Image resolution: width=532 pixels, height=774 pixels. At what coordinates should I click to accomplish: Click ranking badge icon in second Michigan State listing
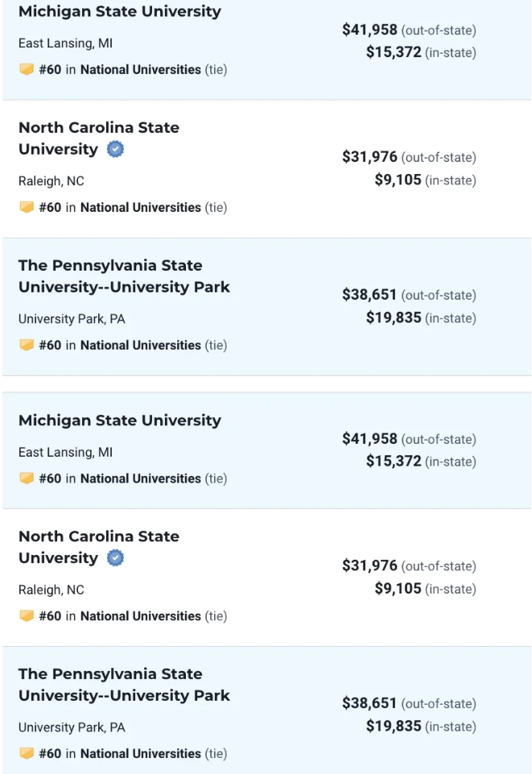(27, 478)
